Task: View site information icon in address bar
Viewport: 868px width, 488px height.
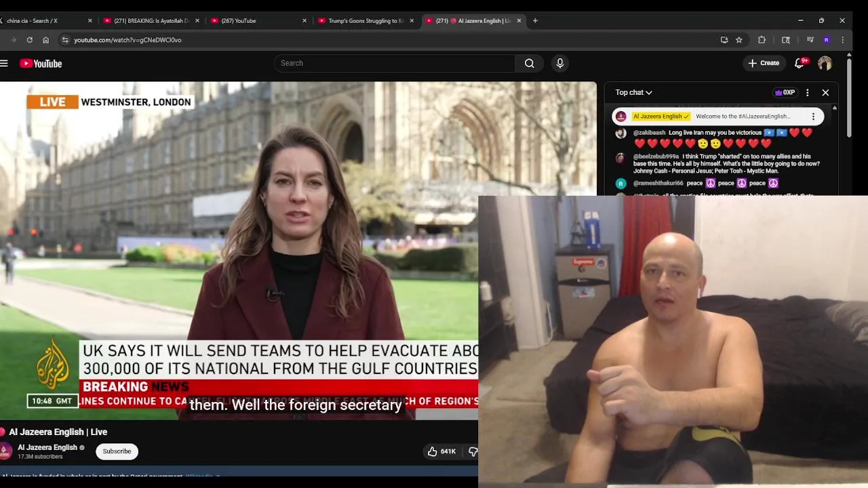Action: click(65, 40)
